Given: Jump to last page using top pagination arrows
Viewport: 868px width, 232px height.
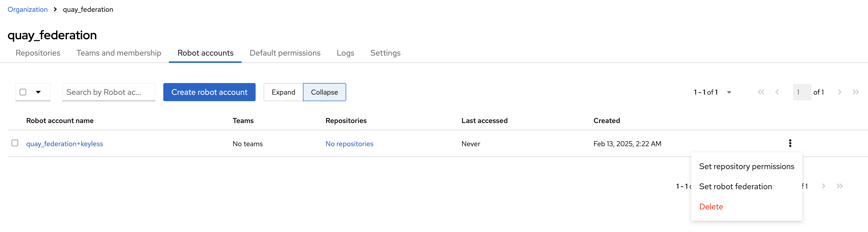Looking at the screenshot, I should click(855, 92).
